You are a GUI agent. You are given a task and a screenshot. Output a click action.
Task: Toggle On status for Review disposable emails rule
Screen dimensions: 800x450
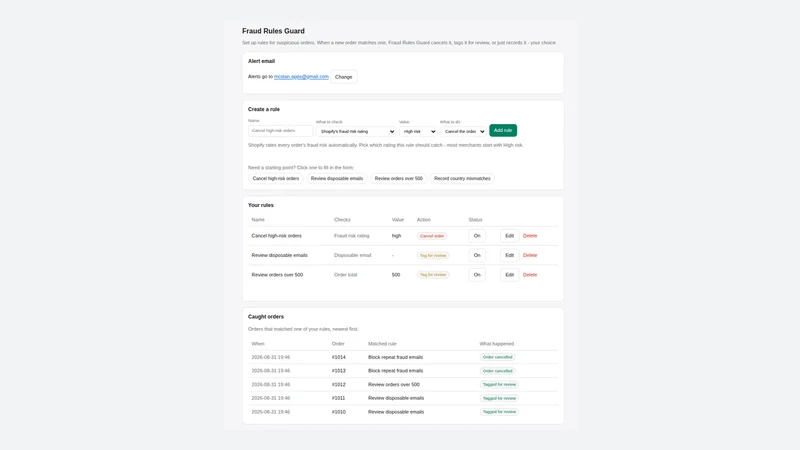(x=477, y=255)
